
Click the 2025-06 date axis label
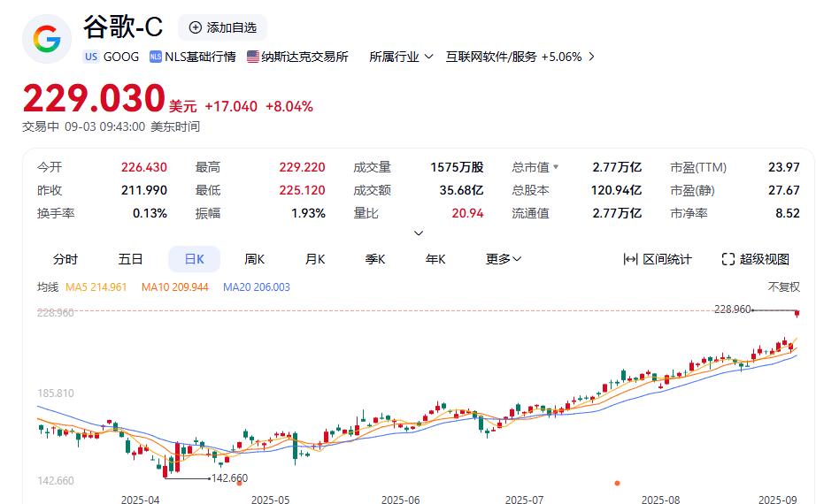click(x=400, y=500)
